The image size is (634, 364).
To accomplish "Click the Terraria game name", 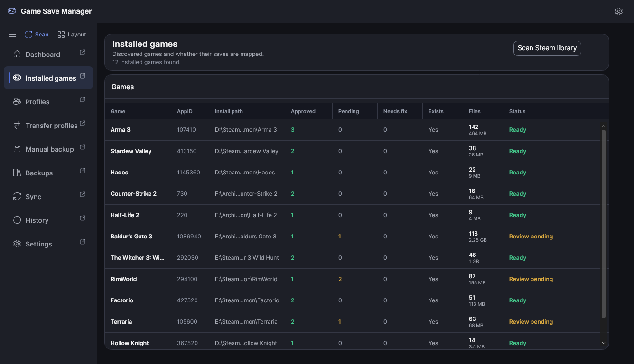I will coord(121,322).
